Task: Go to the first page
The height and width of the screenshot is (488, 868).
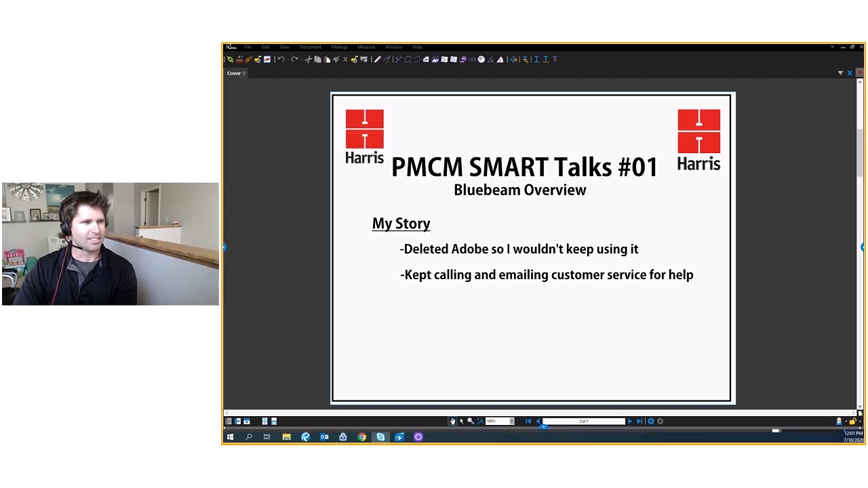Action: [x=528, y=421]
